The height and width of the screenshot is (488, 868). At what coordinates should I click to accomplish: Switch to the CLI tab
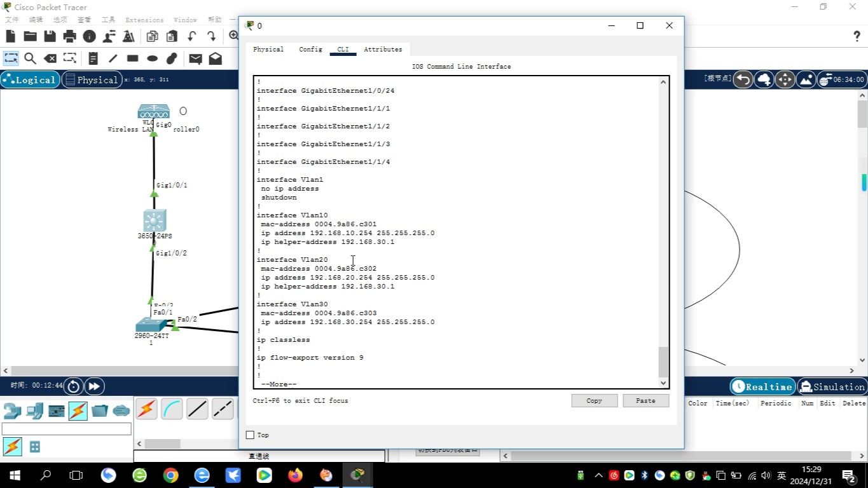[343, 50]
